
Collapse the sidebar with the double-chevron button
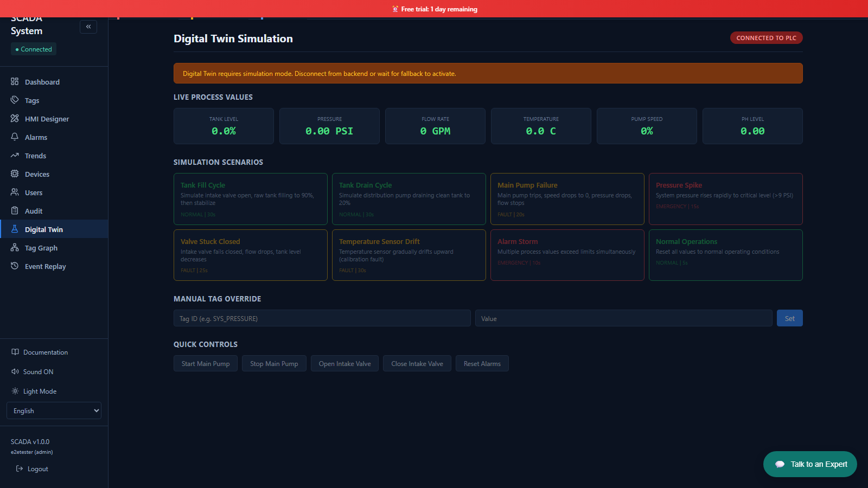(x=88, y=27)
